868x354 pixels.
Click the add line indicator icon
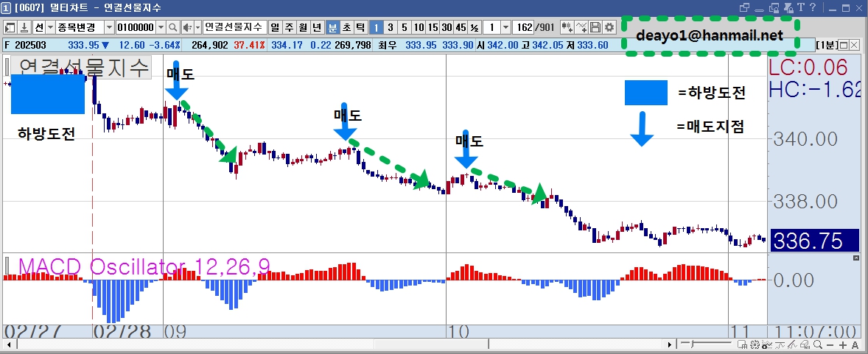581,27
